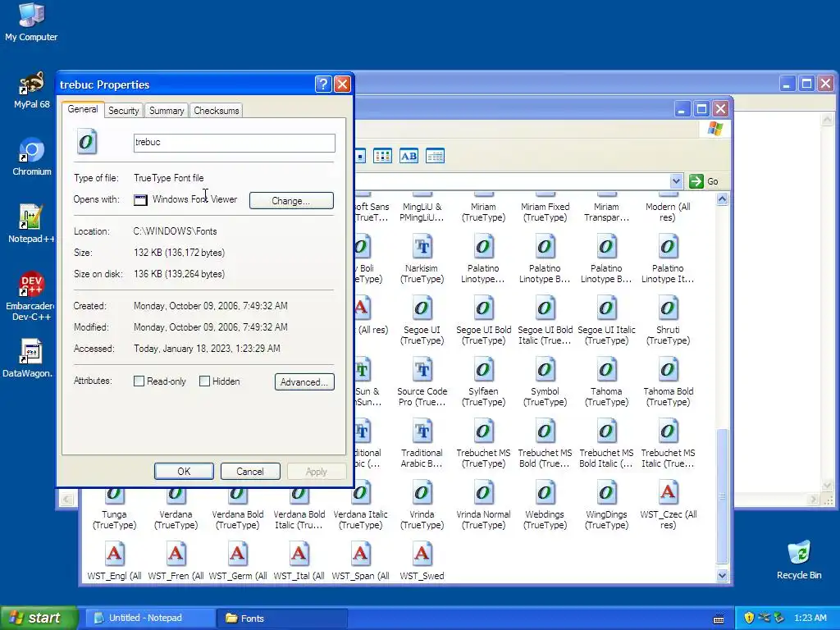
Task: Open Embarcadero Dev-C++ shortcut
Action: coord(32,296)
